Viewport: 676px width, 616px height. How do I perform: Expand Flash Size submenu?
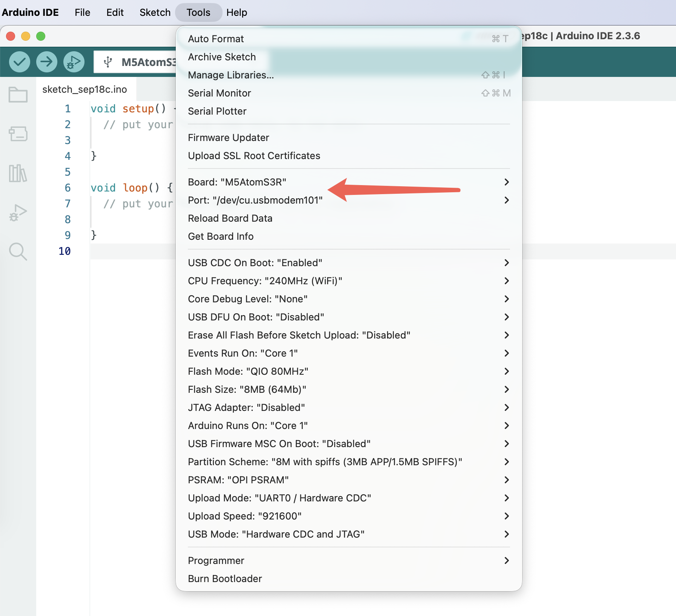pos(349,389)
